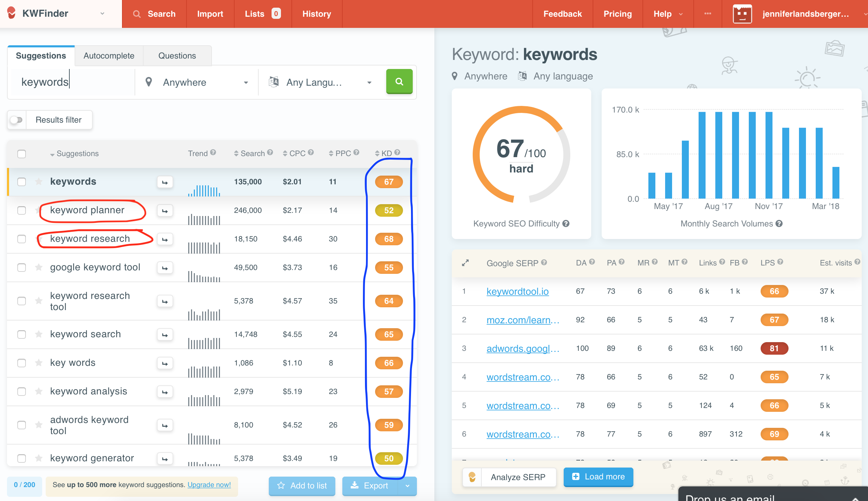
Task: Sort by the Search volume column
Action: [249, 153]
